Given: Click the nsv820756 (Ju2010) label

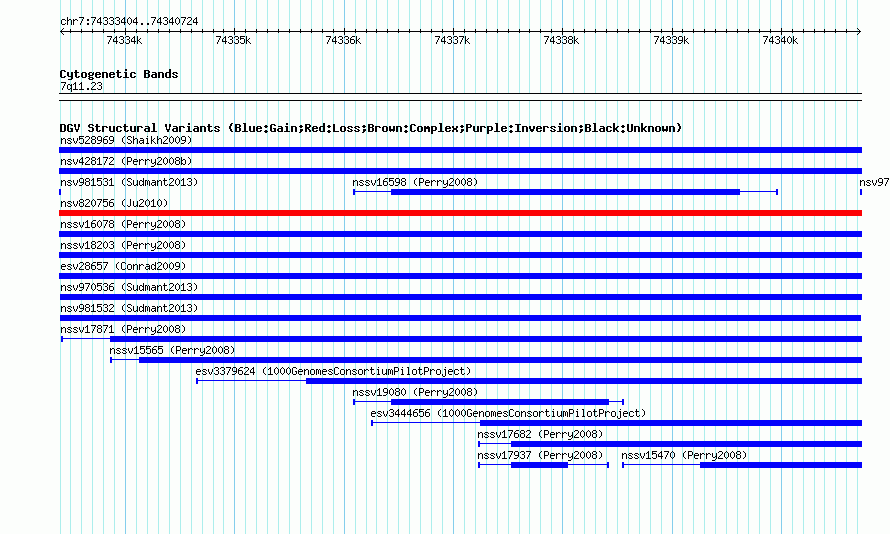Looking at the screenshot, I should (x=114, y=203).
